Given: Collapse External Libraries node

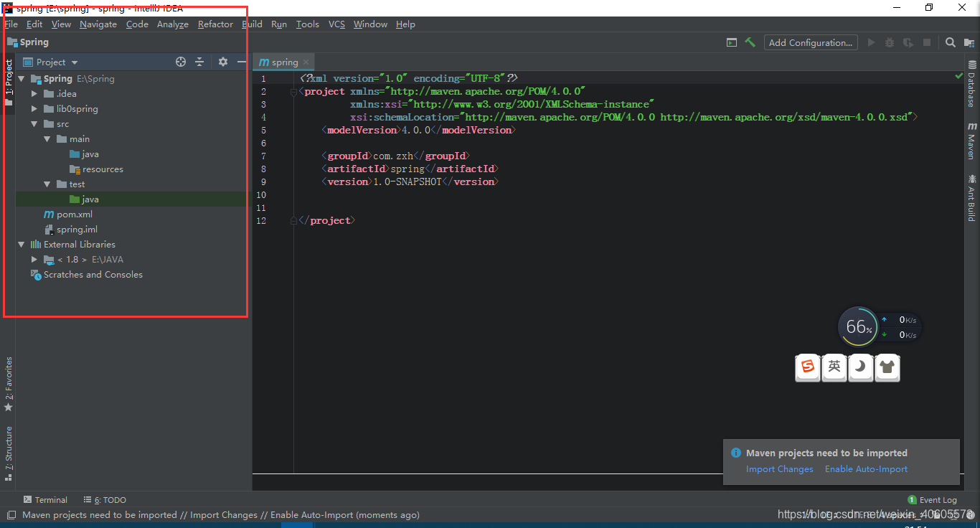Looking at the screenshot, I should pyautogui.click(x=22, y=245).
